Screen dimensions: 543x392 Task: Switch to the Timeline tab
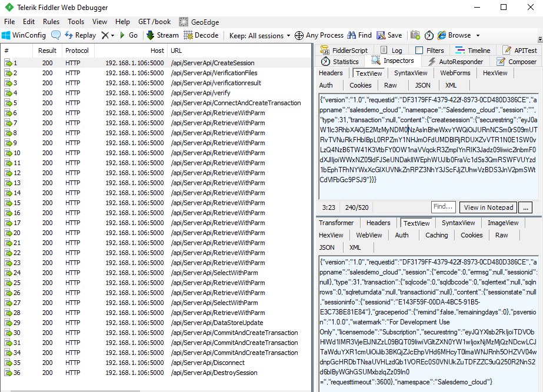click(x=472, y=50)
